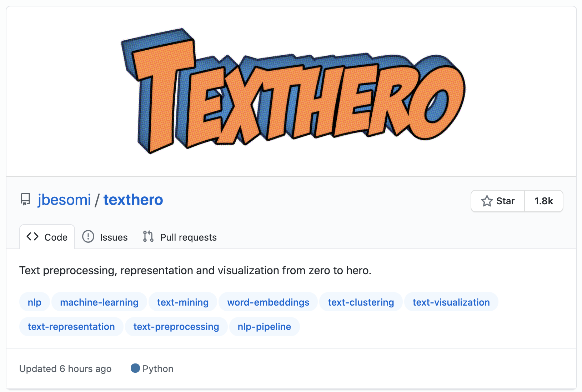
Task: Switch to the Issues tab
Action: pyautogui.click(x=114, y=237)
